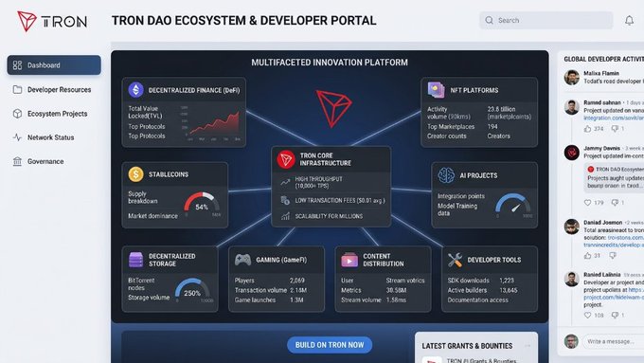Viewport: 644px width, 363px height.
Task: Heart Jammy Davnis's post with 179
Action: (588, 202)
